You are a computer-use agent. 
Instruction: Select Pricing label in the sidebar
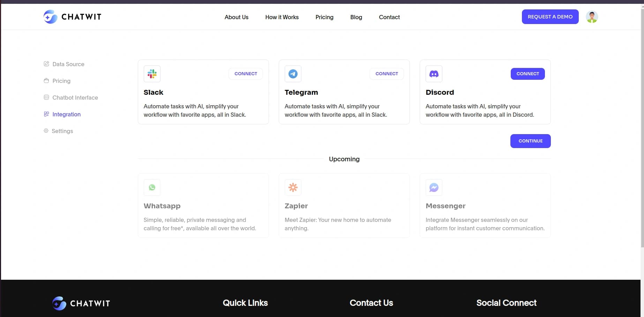click(x=61, y=81)
